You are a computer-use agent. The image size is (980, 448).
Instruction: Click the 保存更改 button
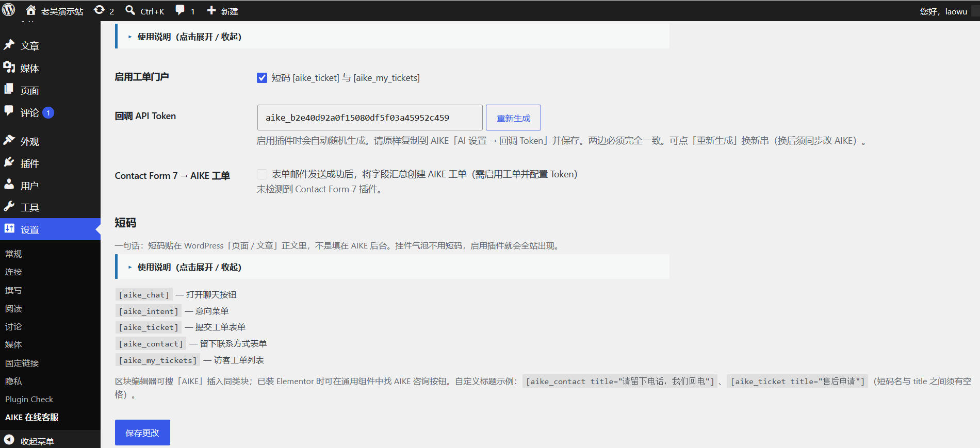click(x=142, y=433)
